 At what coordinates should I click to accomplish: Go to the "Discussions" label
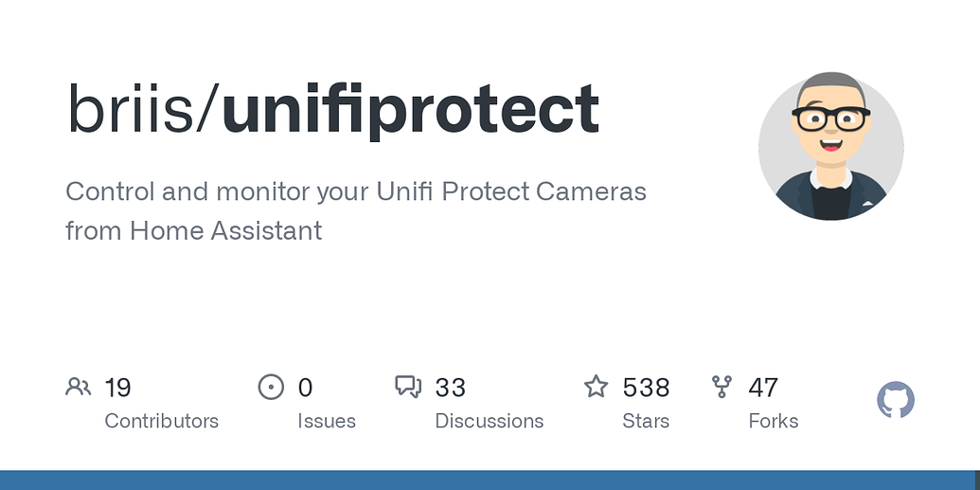point(489,421)
